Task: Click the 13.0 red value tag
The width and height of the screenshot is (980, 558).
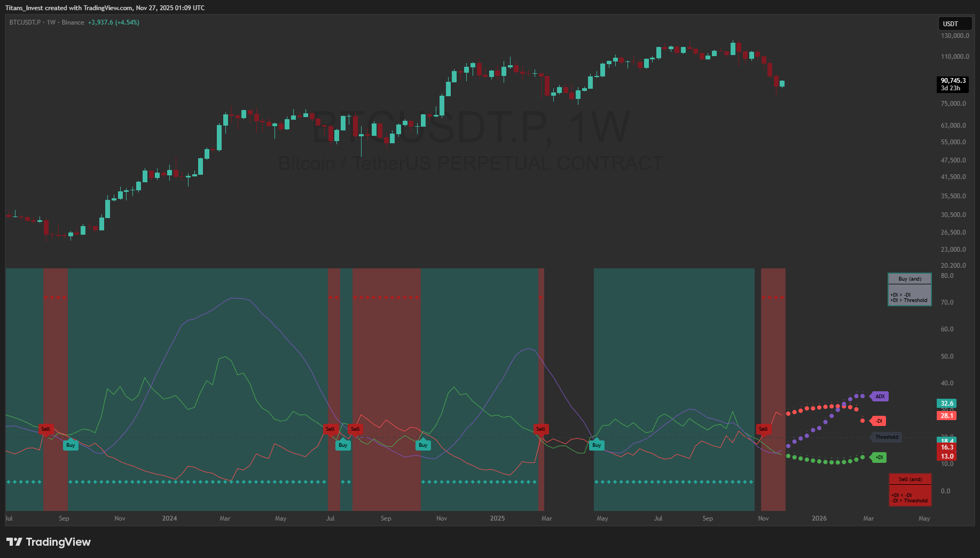Action: click(947, 456)
